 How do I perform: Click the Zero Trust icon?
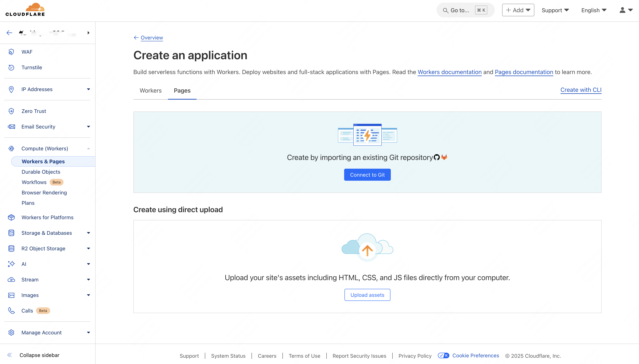point(11,111)
